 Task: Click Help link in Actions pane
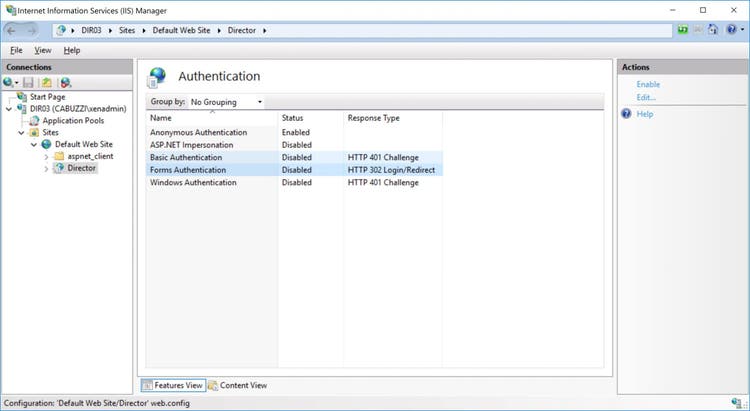coord(645,114)
